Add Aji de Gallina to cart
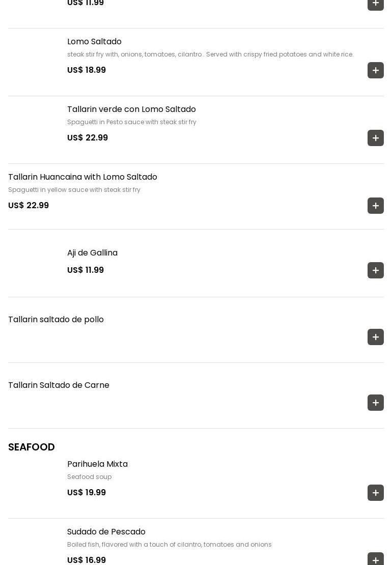This screenshot has width=392, height=565. point(376,270)
